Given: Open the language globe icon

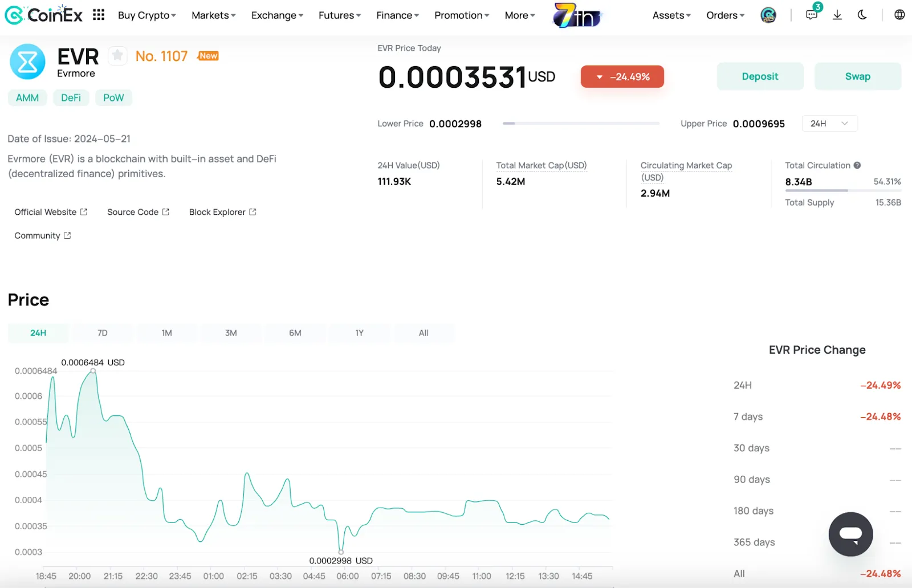Looking at the screenshot, I should point(899,15).
